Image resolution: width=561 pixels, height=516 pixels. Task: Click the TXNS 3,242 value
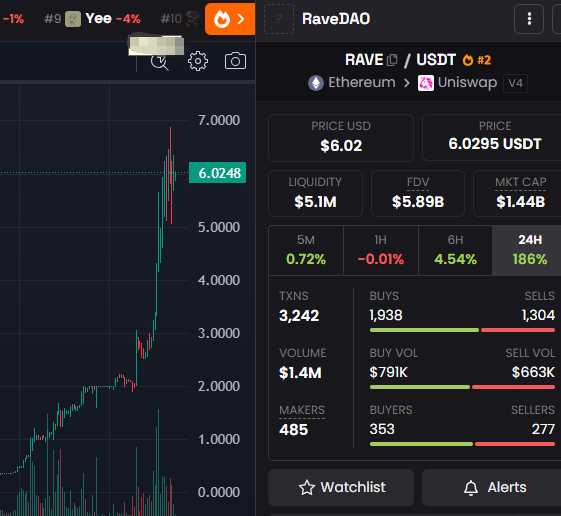pos(299,316)
